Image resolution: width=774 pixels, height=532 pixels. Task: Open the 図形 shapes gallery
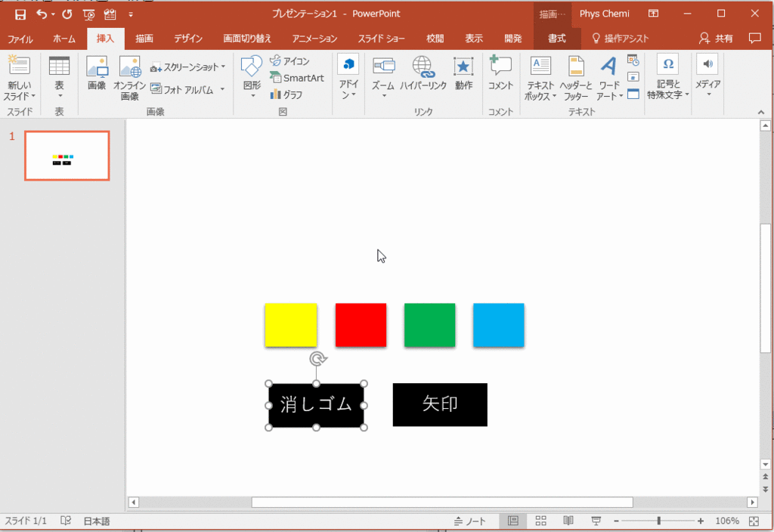[252, 76]
